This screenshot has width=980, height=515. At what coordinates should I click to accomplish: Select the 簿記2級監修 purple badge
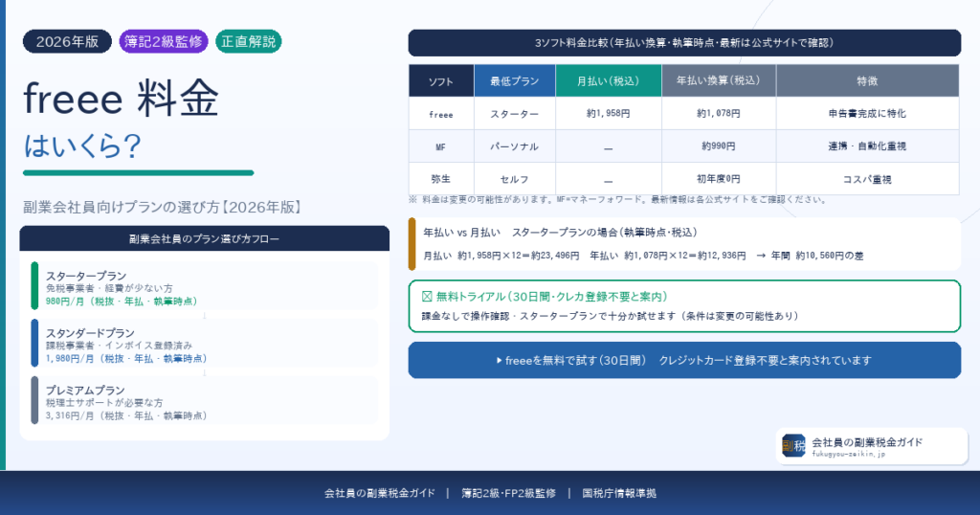163,42
